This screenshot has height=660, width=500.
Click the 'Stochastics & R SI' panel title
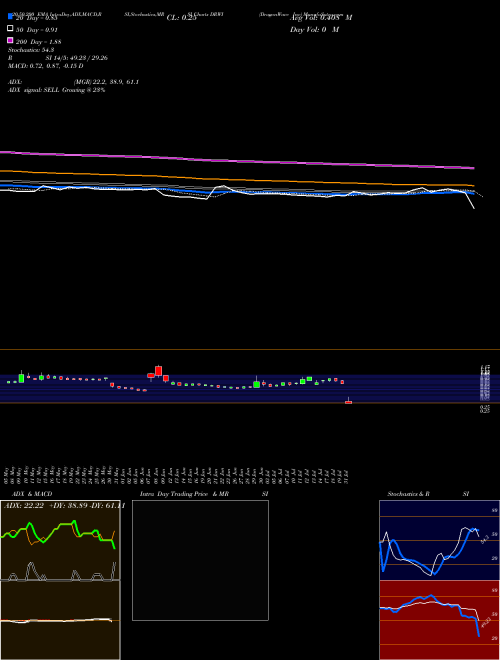point(428,494)
